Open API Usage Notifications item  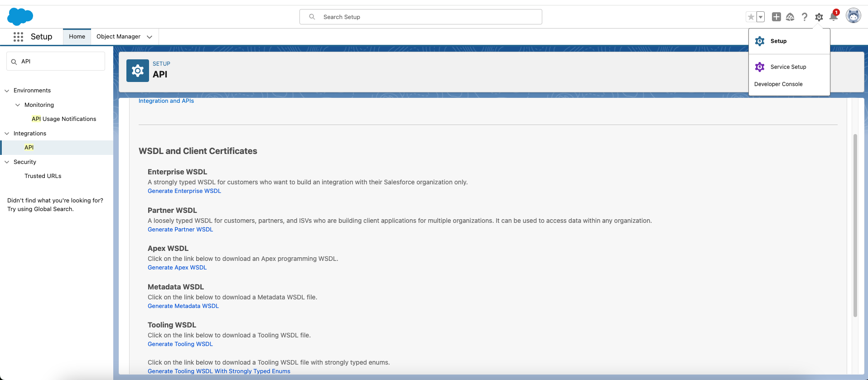point(64,119)
